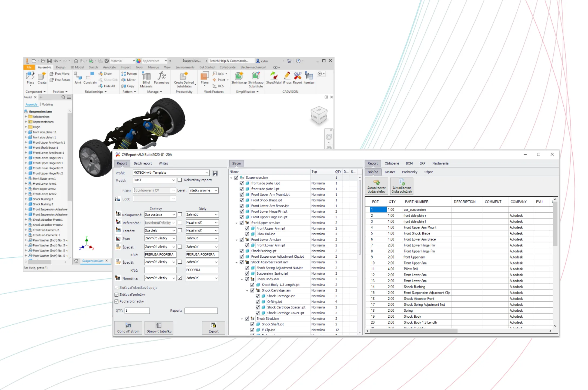Open the Inventor Design ribbon tab

(61, 67)
